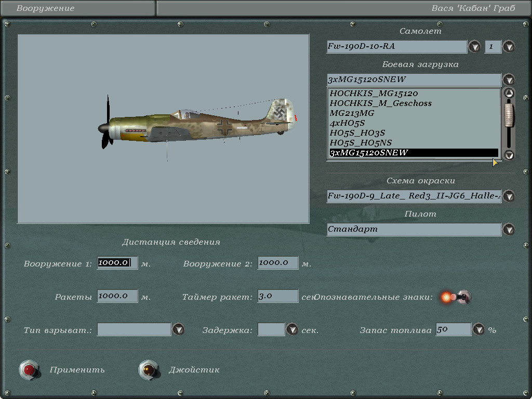Select HO5S_HO3S loadout
This screenshot has height=399, width=532.
(414, 132)
